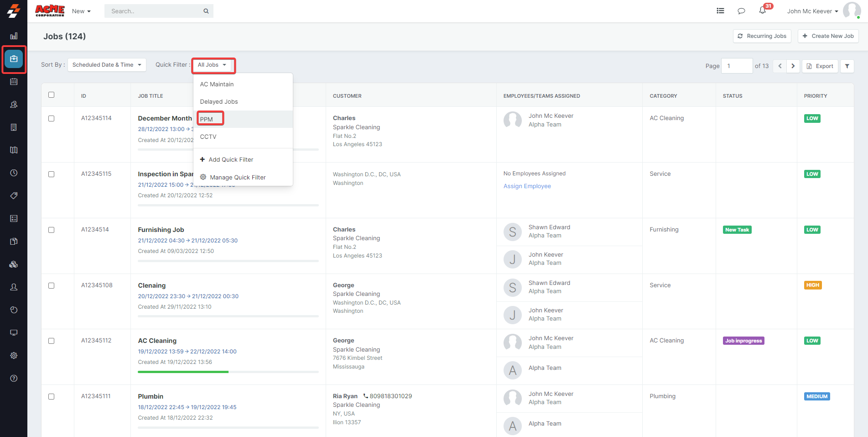Open the dashboard bar chart sidebar icon
The height and width of the screenshot is (437, 868).
tap(14, 36)
